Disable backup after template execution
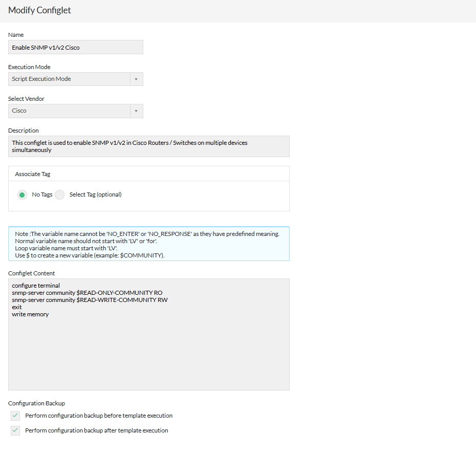476x455 pixels. 15,430
